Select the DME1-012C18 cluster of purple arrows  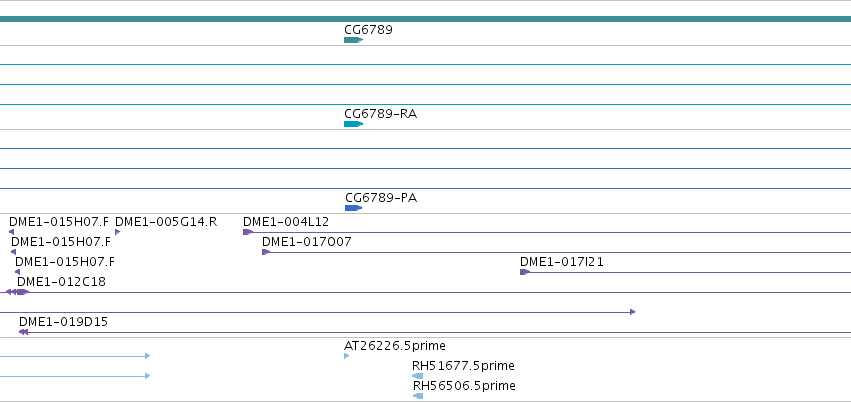pos(17,292)
